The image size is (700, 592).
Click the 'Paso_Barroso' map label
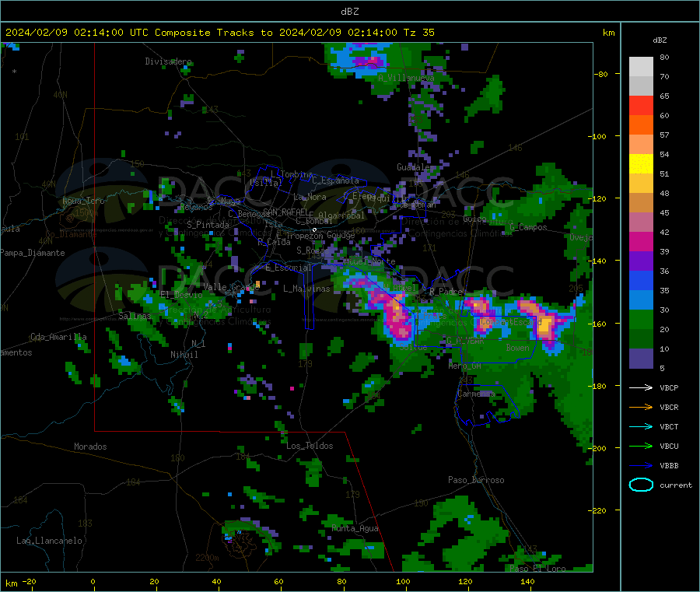476,480
